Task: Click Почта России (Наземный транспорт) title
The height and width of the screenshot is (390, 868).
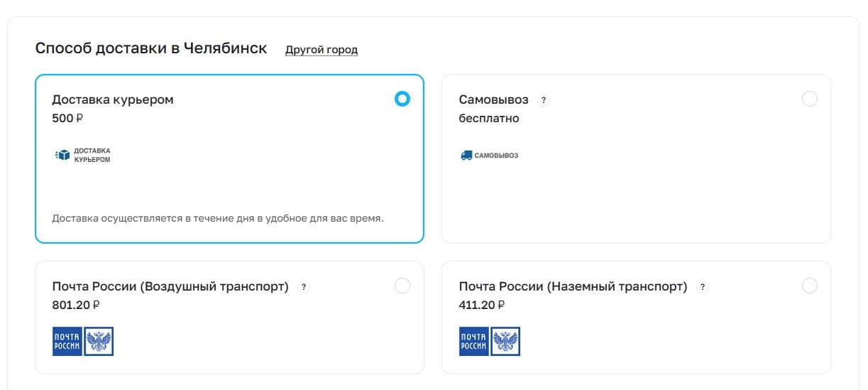Action: click(573, 287)
